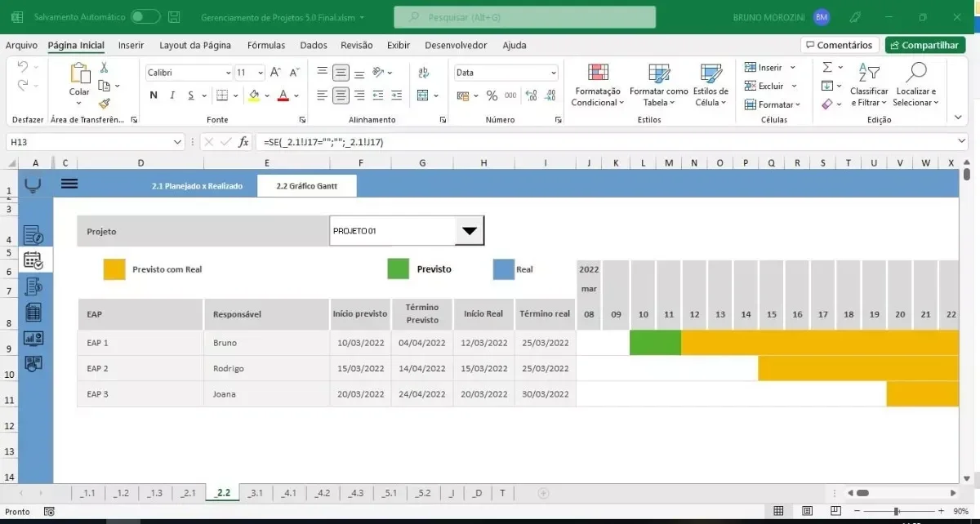Toggle bold N formatting button
Viewport: 980px width, 524px height.
coord(154,95)
